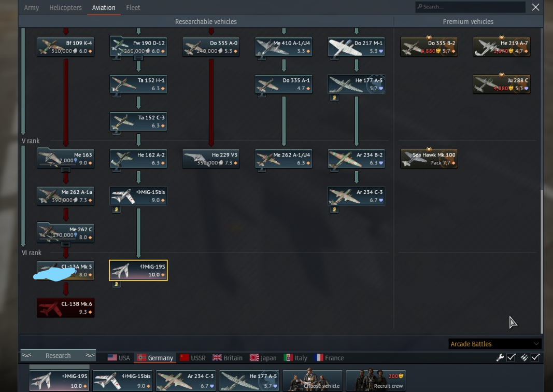The width and height of the screenshot is (553, 392).
Task: Click Recruit crew for 200 eagles
Action: 376,381
